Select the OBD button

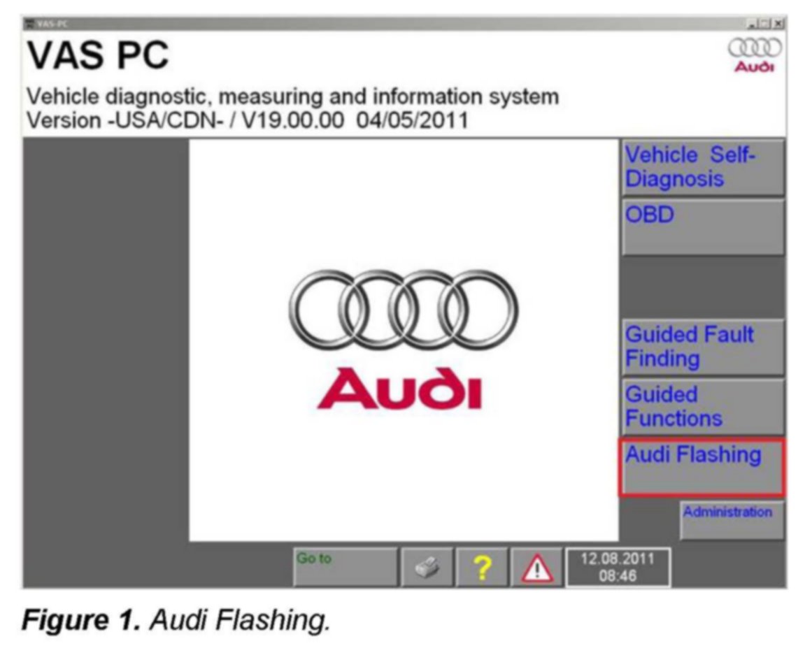coord(702,227)
